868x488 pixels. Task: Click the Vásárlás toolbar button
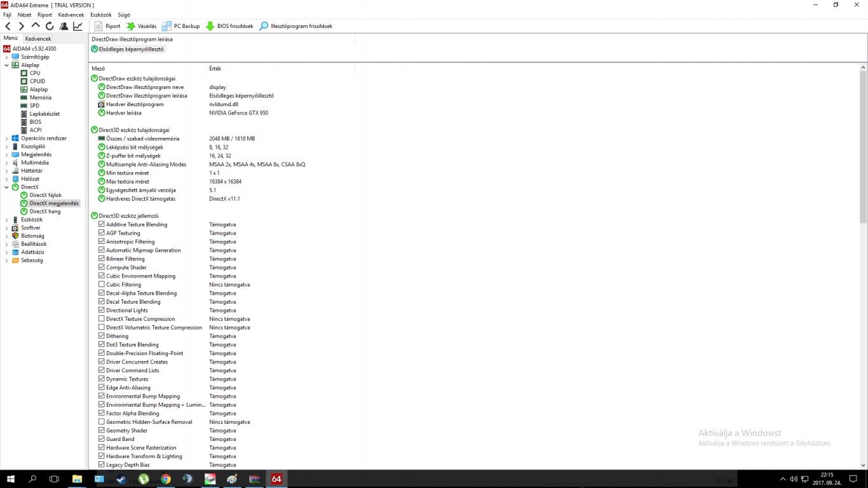[x=141, y=26]
